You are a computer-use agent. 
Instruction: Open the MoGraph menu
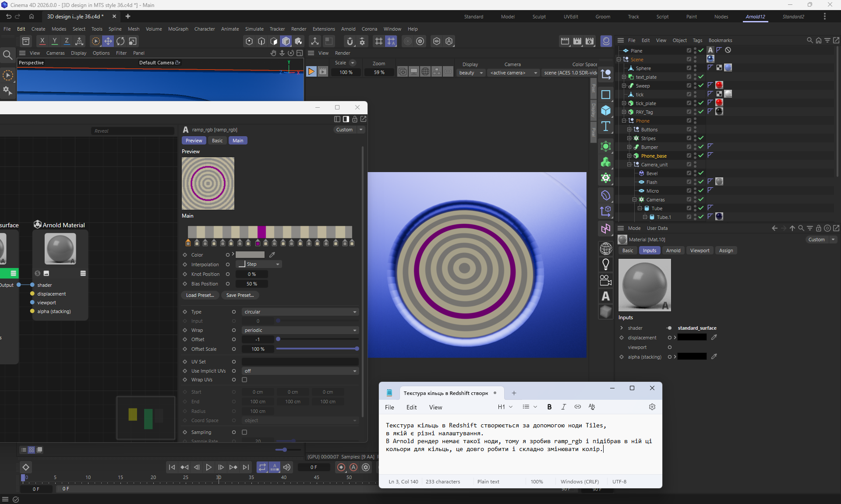[x=178, y=29]
